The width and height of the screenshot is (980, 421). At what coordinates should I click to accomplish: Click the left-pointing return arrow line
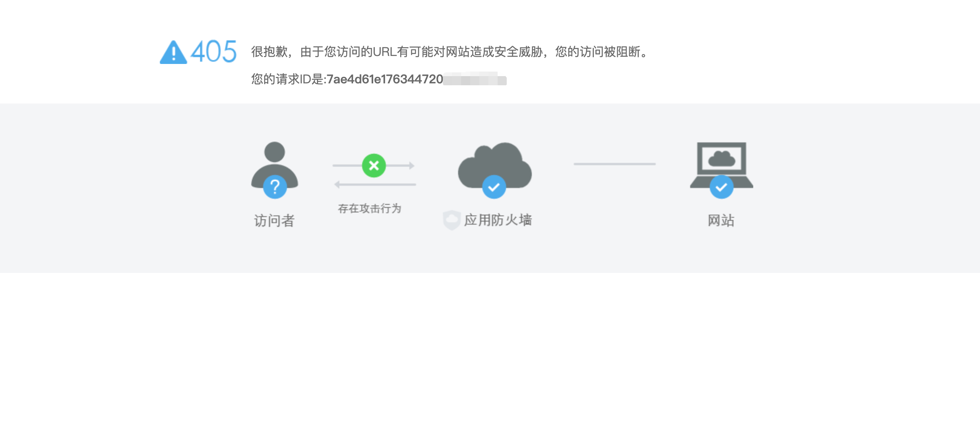pos(375,185)
